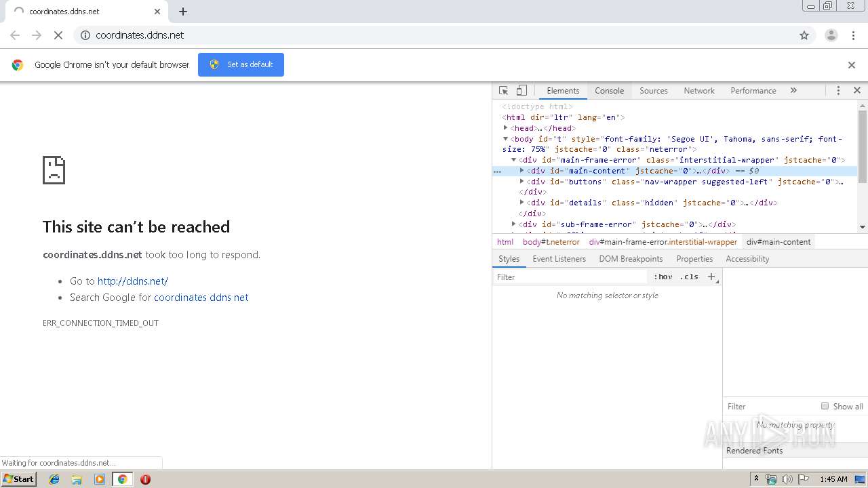Screen dimensions: 868x488
Task: Select the inspect element picker tool
Action: 504,90
